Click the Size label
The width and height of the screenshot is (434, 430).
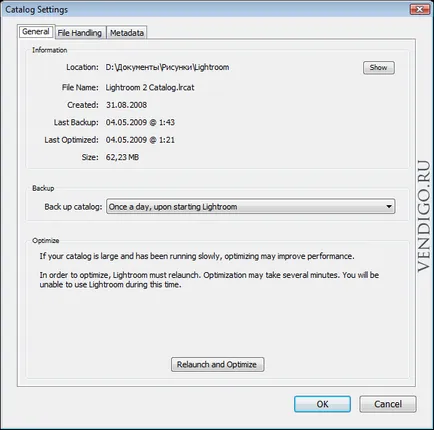point(90,157)
